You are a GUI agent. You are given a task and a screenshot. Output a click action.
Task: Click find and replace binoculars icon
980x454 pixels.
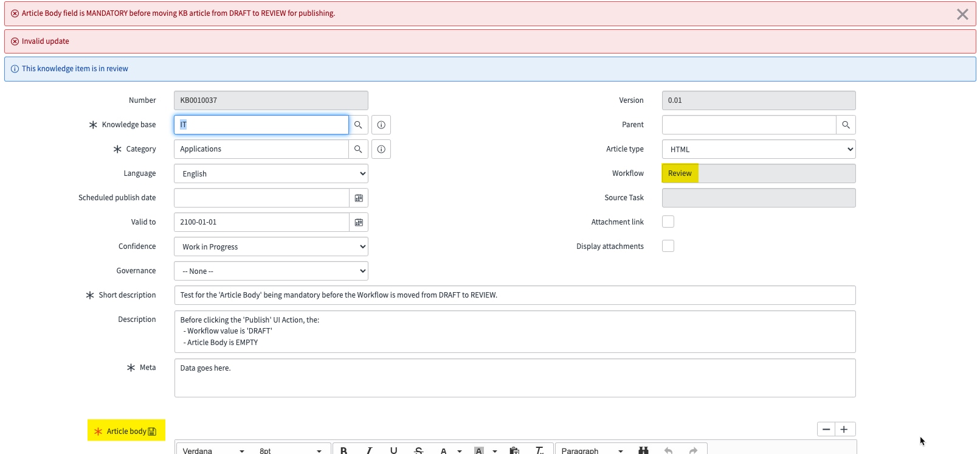pos(643,450)
